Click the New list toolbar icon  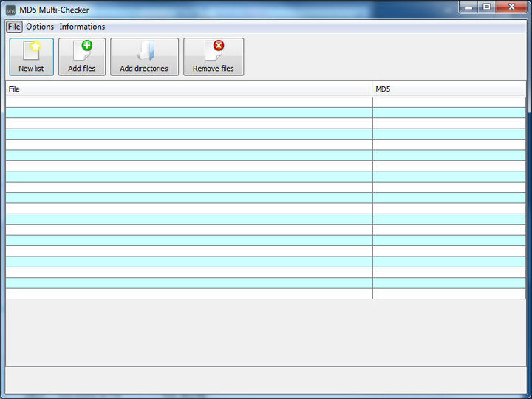coord(31,56)
